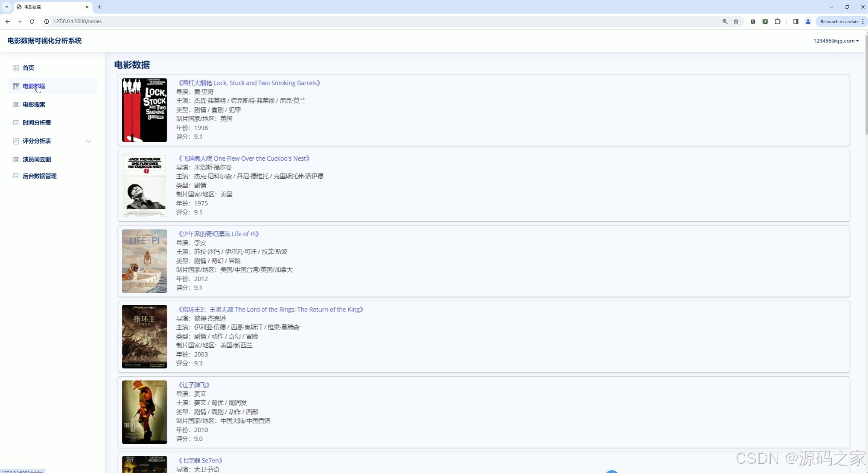Go back using browser back arrow

pyautogui.click(x=7, y=21)
